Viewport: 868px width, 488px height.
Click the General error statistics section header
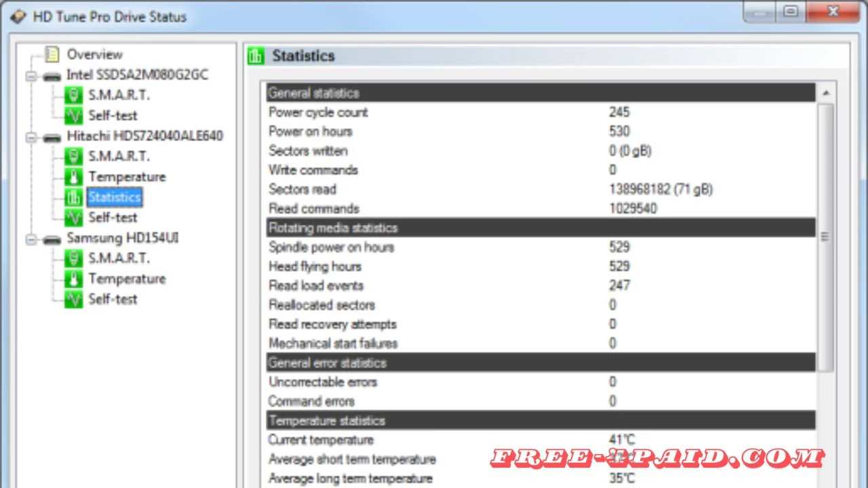(x=541, y=363)
